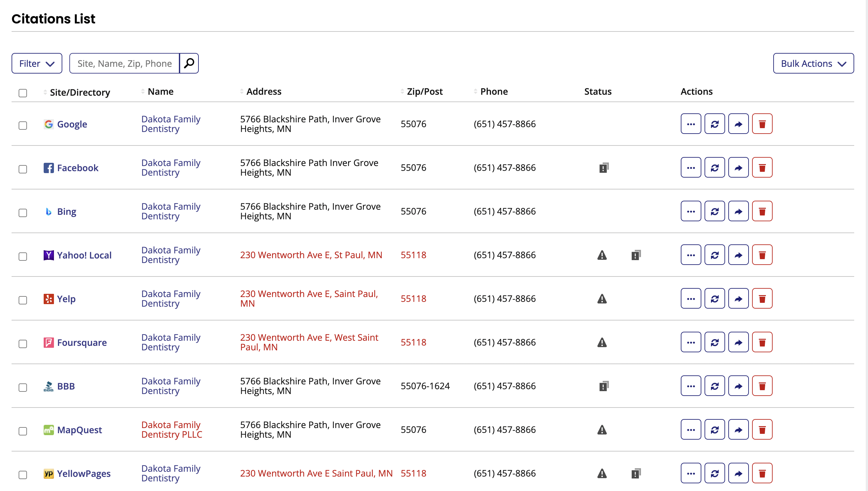Open the Foursquare site link
Viewport: 868px width, 491px height.
pyautogui.click(x=82, y=342)
